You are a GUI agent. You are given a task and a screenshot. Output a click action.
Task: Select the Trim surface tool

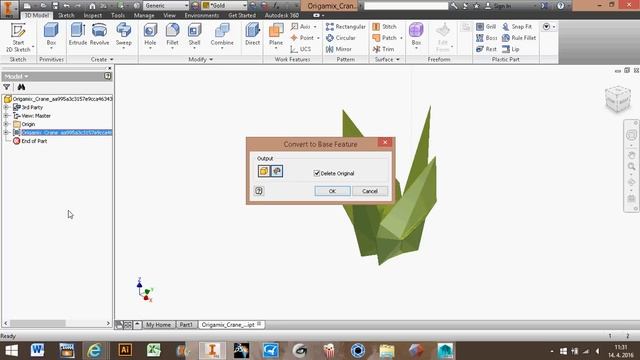pyautogui.click(x=383, y=49)
